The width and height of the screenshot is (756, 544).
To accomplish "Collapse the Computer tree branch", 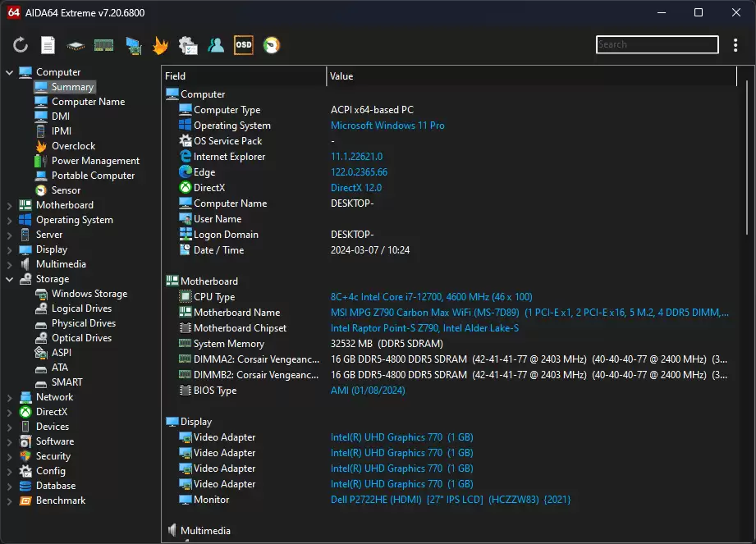I will pyautogui.click(x=8, y=71).
